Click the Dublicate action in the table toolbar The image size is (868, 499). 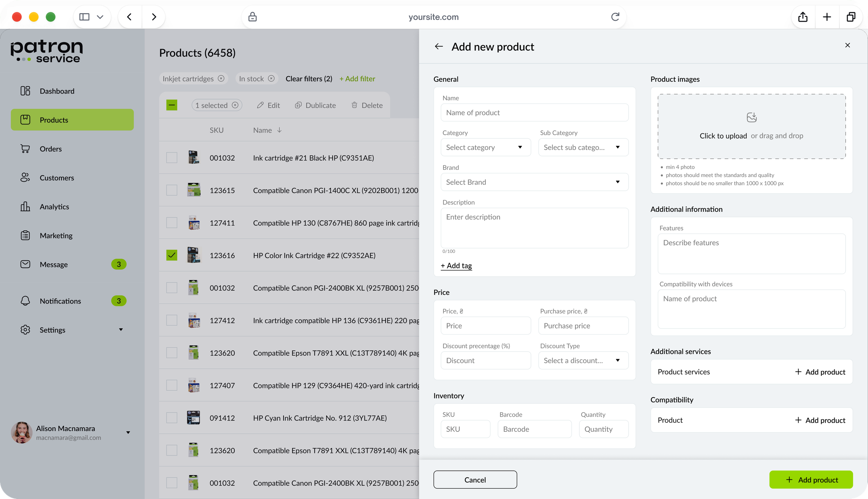315,105
